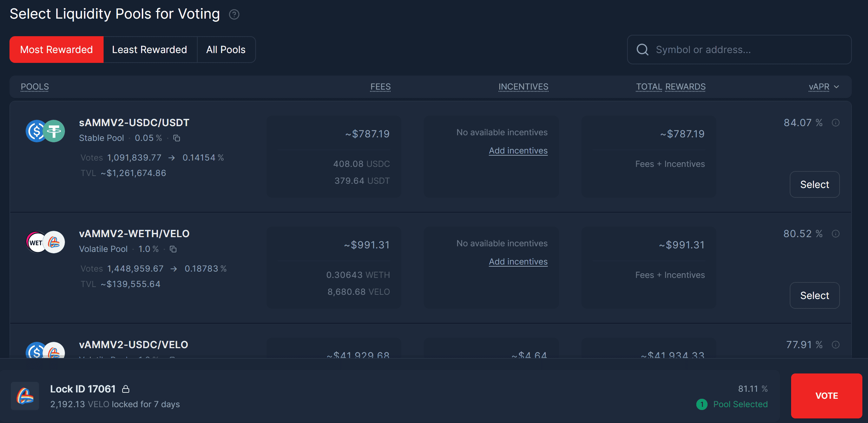Switch to the Least Rewarded tab
The height and width of the screenshot is (423, 868).
click(x=150, y=50)
